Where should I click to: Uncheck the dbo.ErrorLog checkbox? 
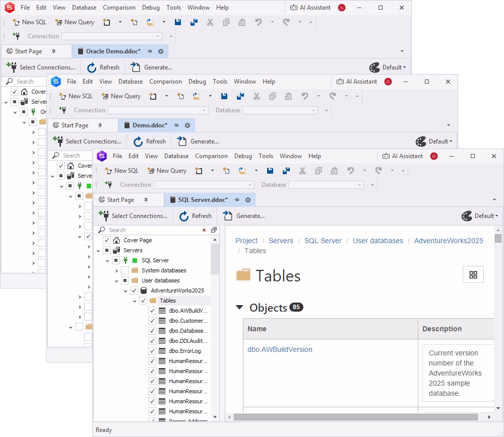tap(152, 351)
